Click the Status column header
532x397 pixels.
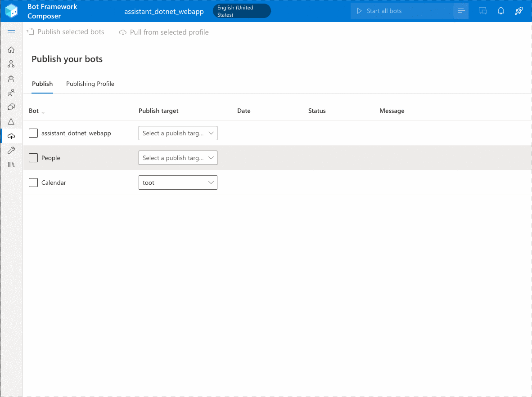point(317,111)
